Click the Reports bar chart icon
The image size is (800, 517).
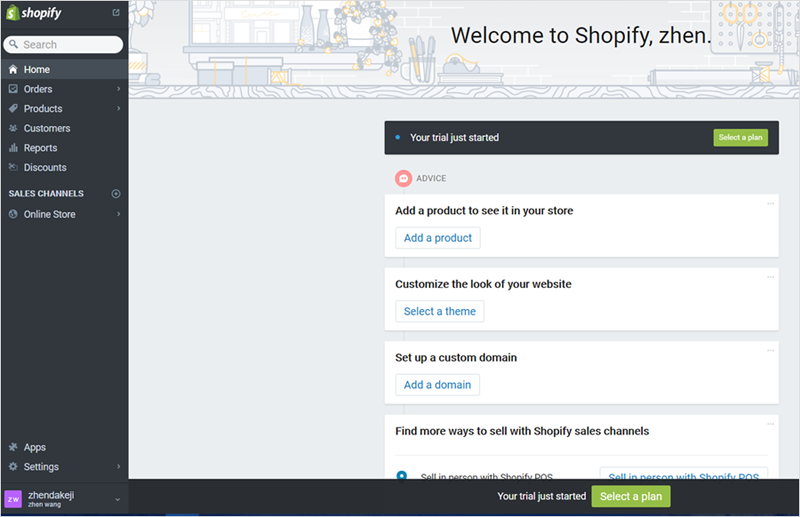[x=13, y=147]
